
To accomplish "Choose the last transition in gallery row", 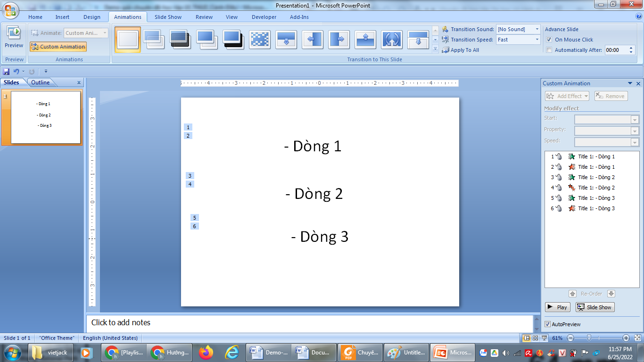I will click(x=418, y=40).
